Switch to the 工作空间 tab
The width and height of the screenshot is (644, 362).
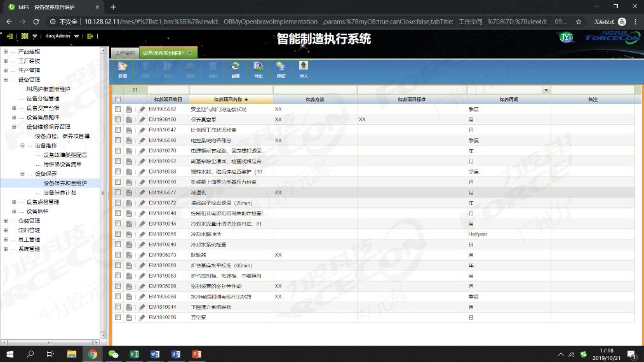click(125, 53)
